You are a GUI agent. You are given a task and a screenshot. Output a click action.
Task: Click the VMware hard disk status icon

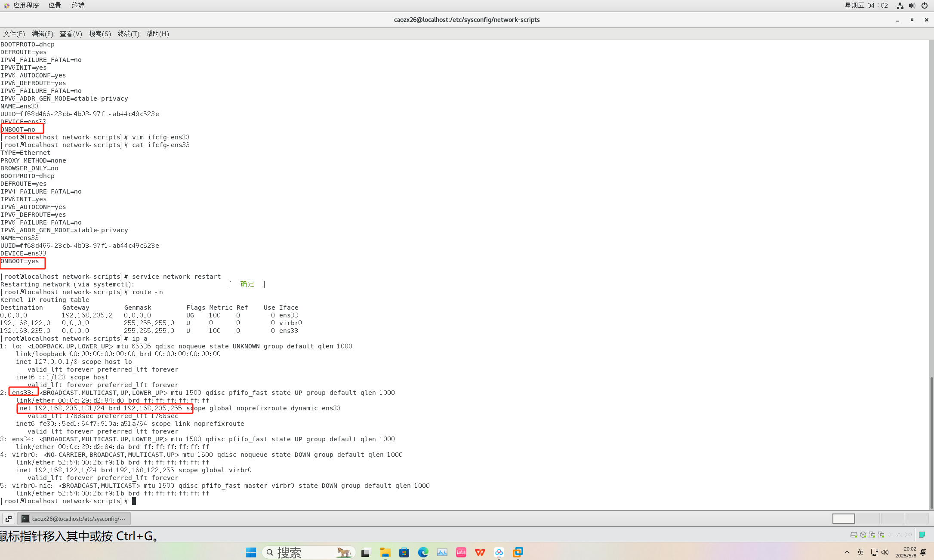click(x=854, y=535)
